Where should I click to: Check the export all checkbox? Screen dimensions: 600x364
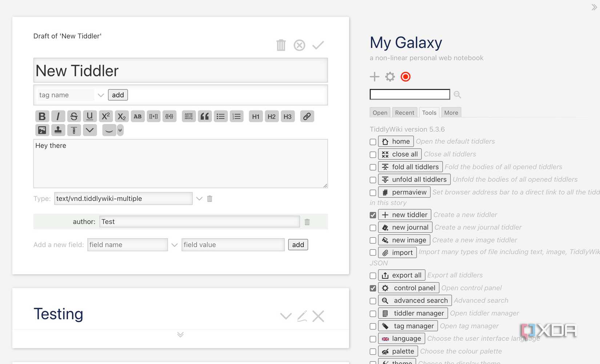click(x=372, y=276)
